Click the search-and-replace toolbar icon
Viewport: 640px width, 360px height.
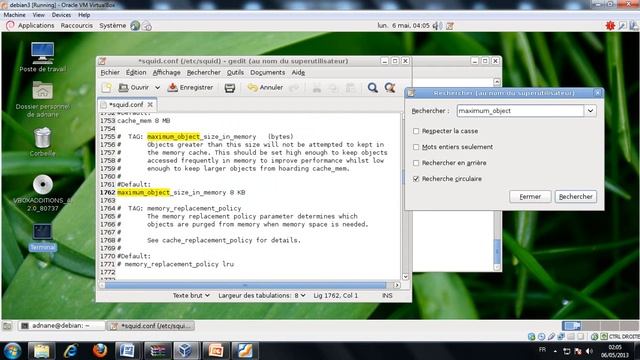click(x=390, y=88)
